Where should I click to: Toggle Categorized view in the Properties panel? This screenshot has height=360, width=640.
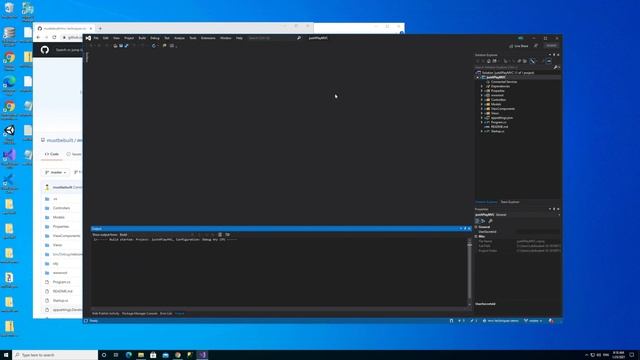click(x=477, y=221)
